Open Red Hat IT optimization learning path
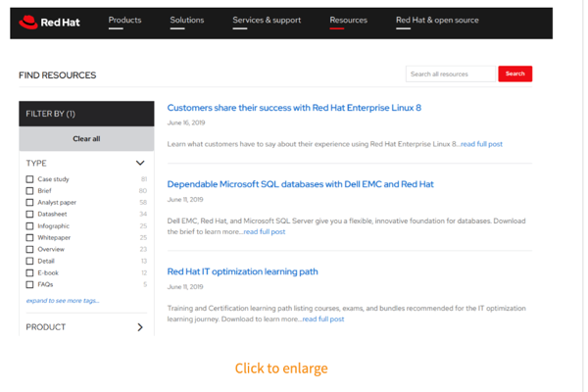The image size is (588, 392). coord(242,271)
